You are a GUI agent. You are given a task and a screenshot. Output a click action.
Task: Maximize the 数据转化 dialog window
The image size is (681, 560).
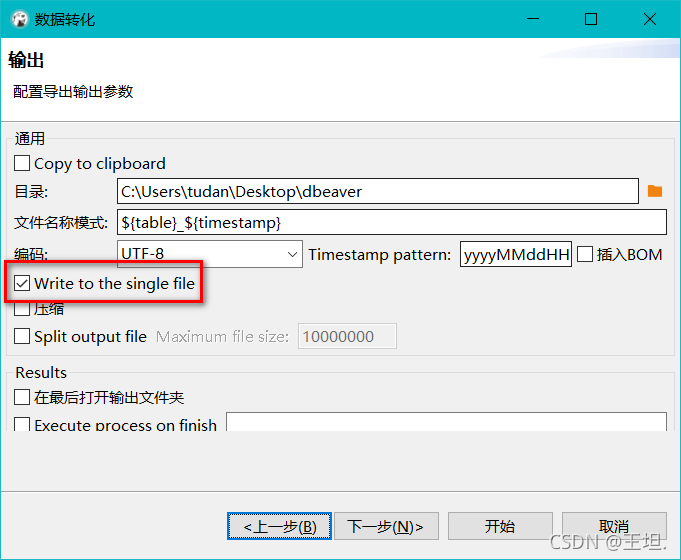click(590, 19)
